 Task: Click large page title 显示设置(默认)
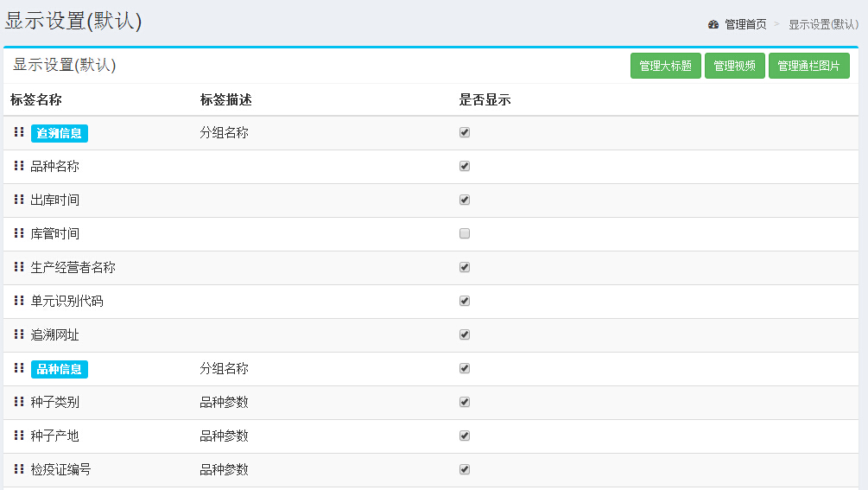(73, 21)
